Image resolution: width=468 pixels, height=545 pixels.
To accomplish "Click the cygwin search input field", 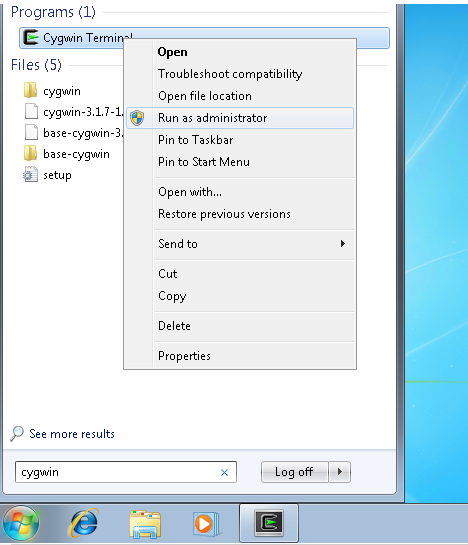I will (x=126, y=472).
